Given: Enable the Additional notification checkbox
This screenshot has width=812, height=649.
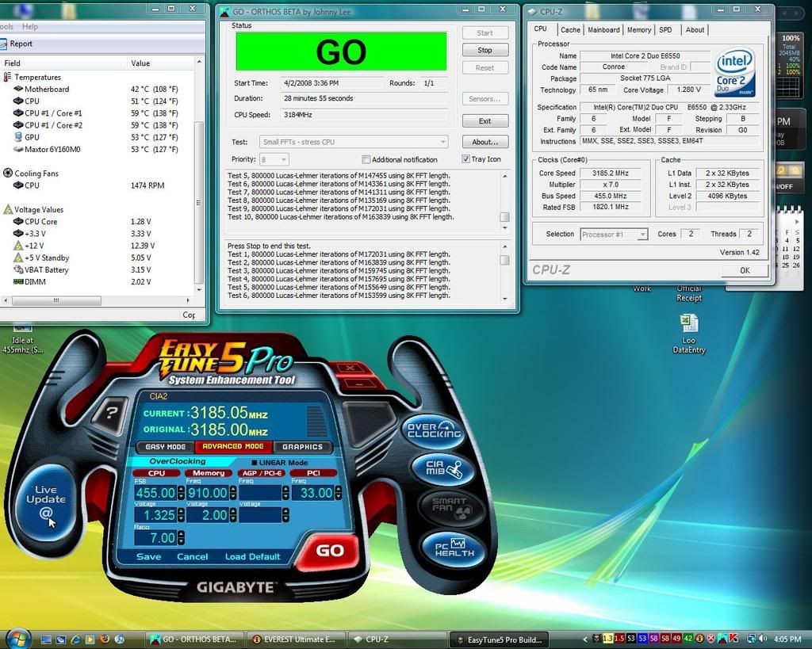Looking at the screenshot, I should tap(366, 159).
